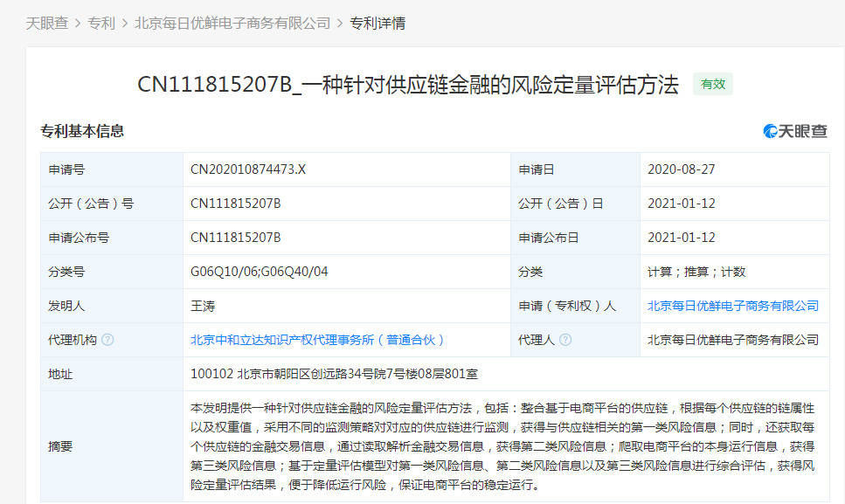Click the 公开（公告）号 label cell

[x=112, y=204]
